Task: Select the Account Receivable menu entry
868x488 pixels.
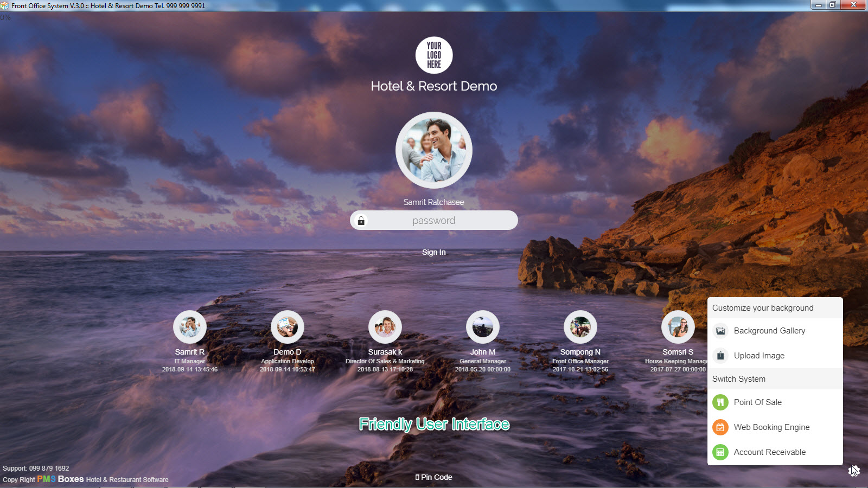Action: [769, 452]
